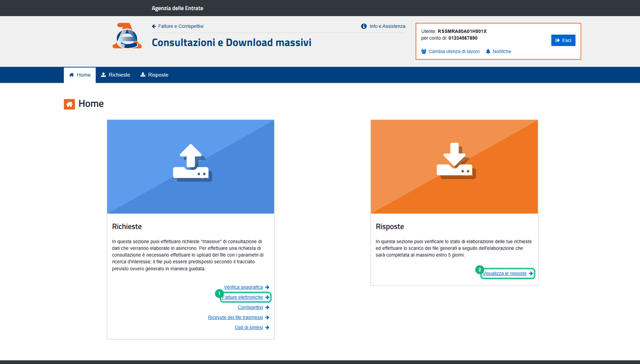
Task: Click the arrow next to Corrispettivi
Action: 267,307
